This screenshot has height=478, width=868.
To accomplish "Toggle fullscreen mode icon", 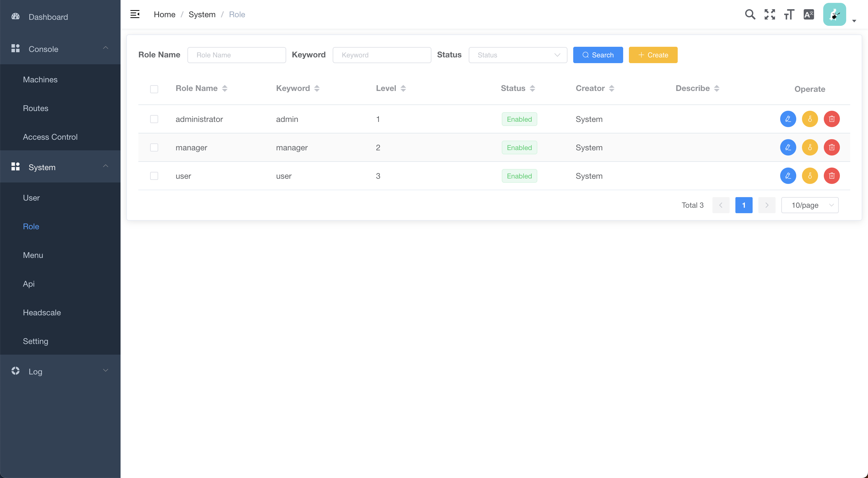I will pyautogui.click(x=770, y=14).
